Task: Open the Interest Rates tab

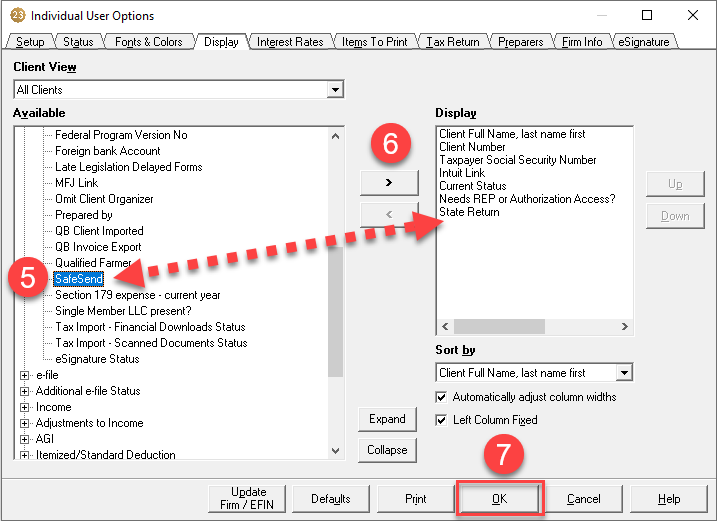Action: tap(290, 42)
